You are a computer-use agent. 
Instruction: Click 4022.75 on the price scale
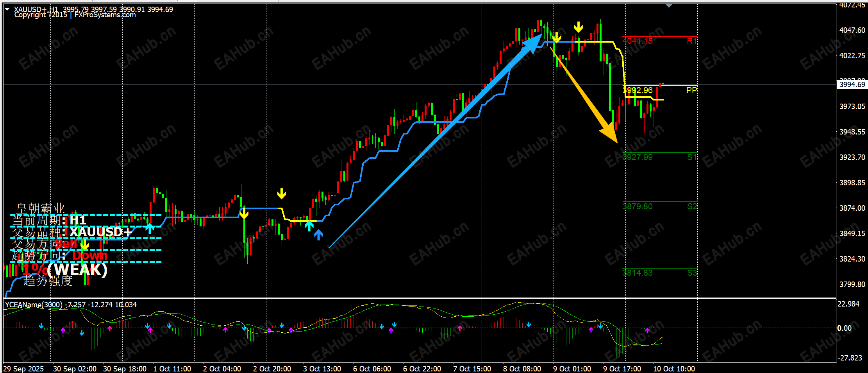pyautogui.click(x=852, y=56)
